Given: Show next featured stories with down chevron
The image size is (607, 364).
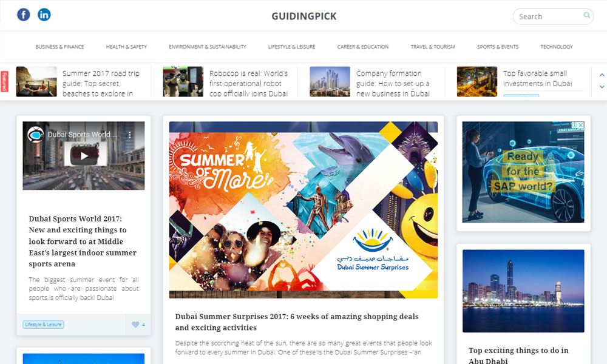Looking at the screenshot, I should click(602, 87).
